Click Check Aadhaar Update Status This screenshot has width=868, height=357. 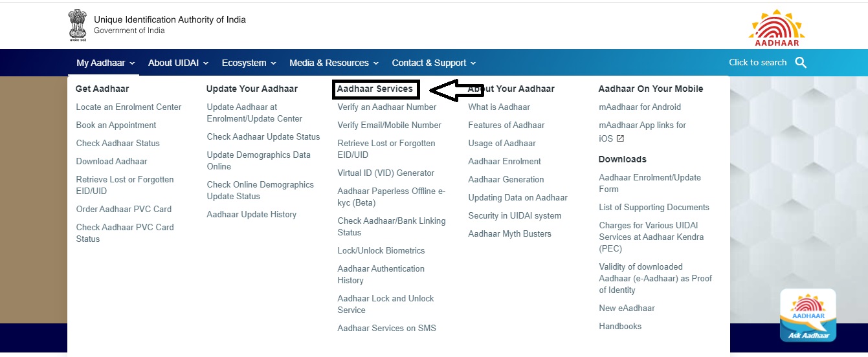click(x=263, y=136)
